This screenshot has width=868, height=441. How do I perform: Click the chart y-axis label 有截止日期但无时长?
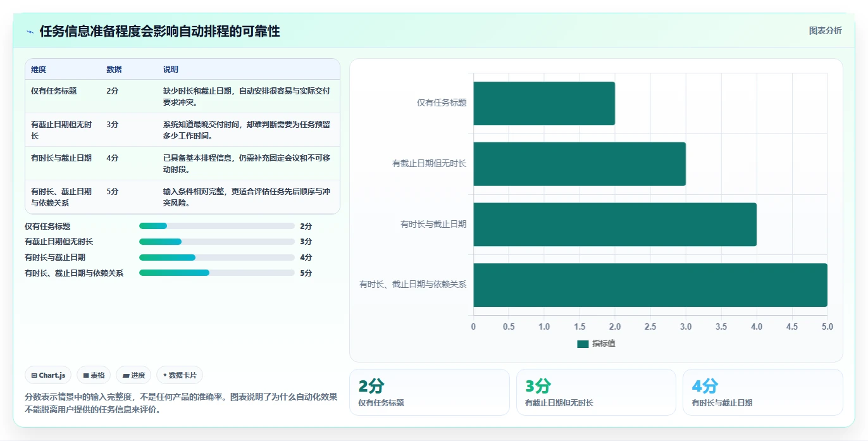(x=429, y=164)
